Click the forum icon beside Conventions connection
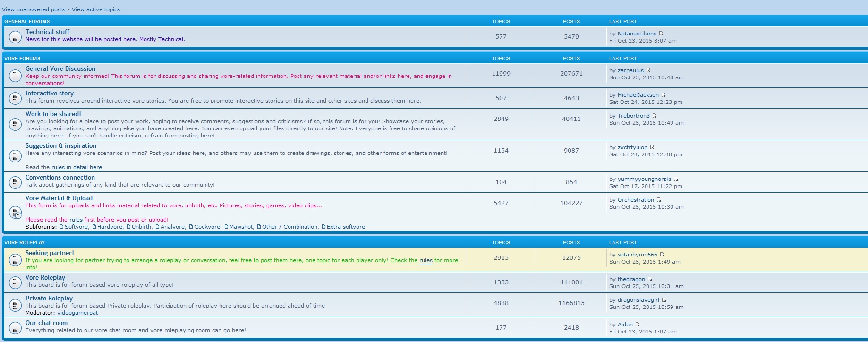868x342 pixels. 16,182
